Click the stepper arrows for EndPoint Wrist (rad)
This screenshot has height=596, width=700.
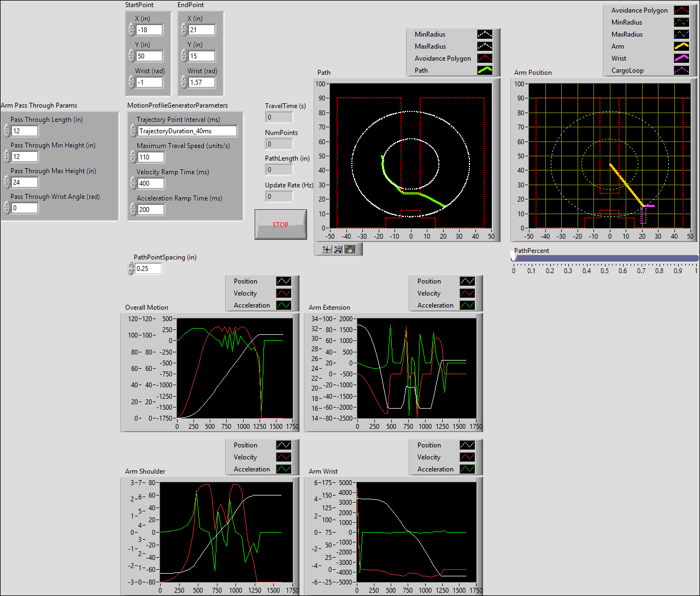(184, 82)
